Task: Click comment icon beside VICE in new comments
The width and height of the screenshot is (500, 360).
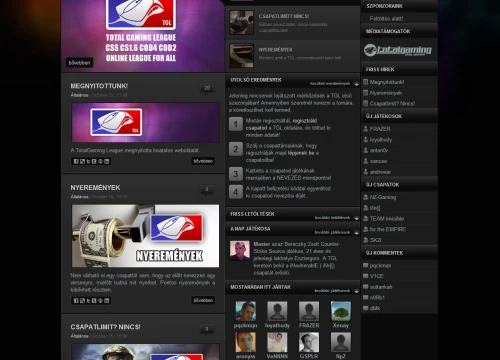Action: click(x=366, y=276)
